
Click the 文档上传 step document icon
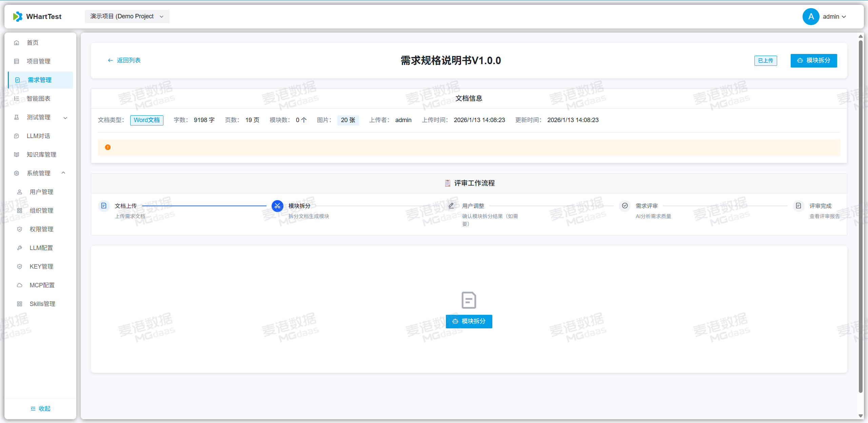pyautogui.click(x=104, y=206)
